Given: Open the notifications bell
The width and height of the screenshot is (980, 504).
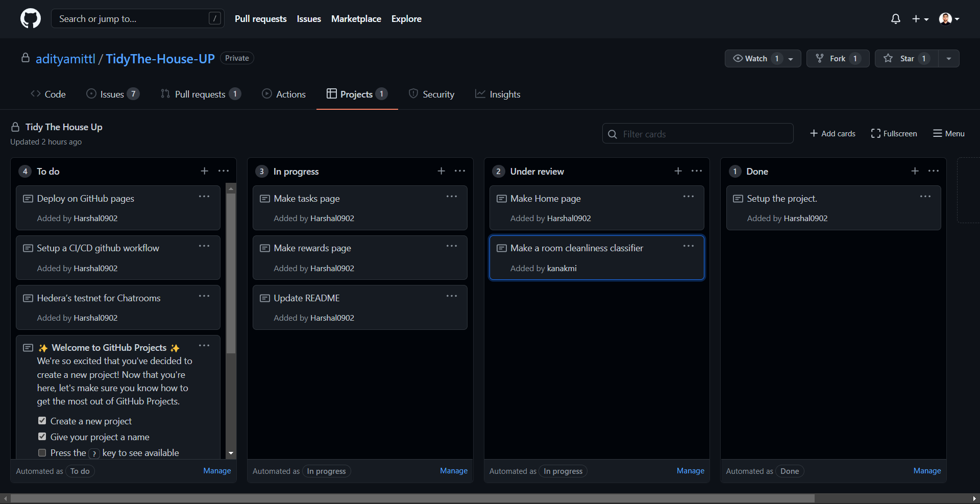Looking at the screenshot, I should coord(896,19).
